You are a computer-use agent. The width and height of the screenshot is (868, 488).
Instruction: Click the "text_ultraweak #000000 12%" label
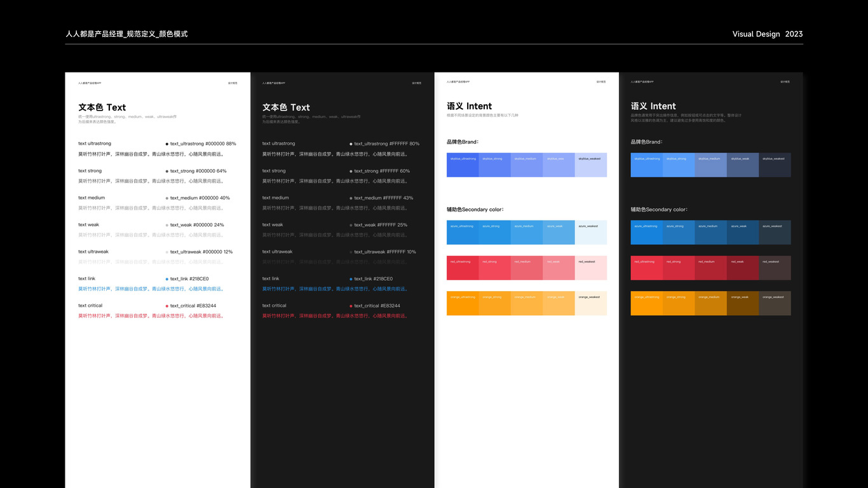pos(201,252)
